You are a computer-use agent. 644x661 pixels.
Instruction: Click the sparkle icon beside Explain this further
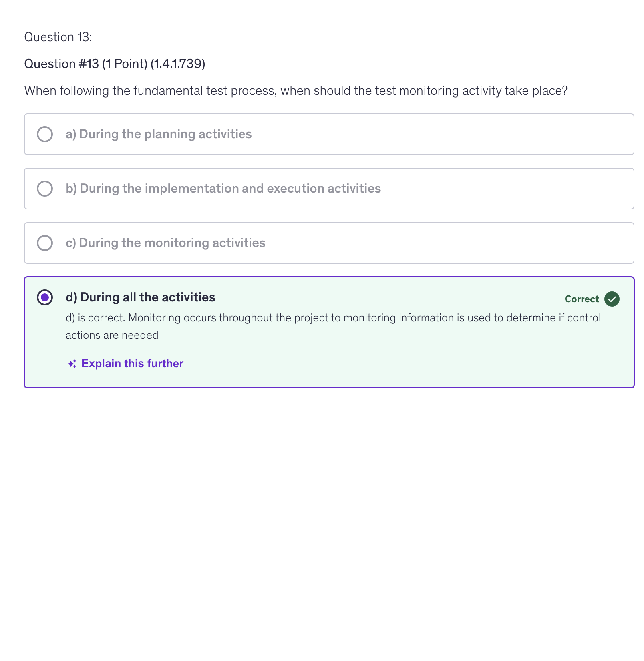(72, 364)
